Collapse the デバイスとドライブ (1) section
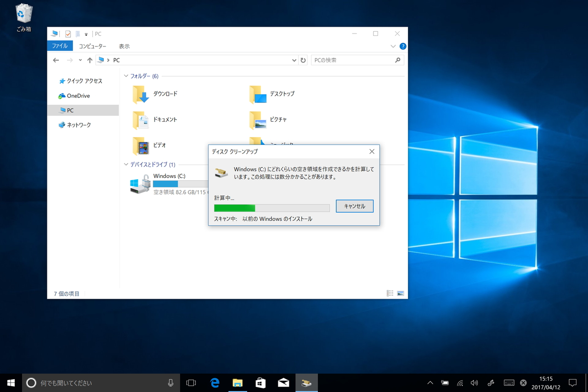This screenshot has height=392, width=588. (x=125, y=165)
